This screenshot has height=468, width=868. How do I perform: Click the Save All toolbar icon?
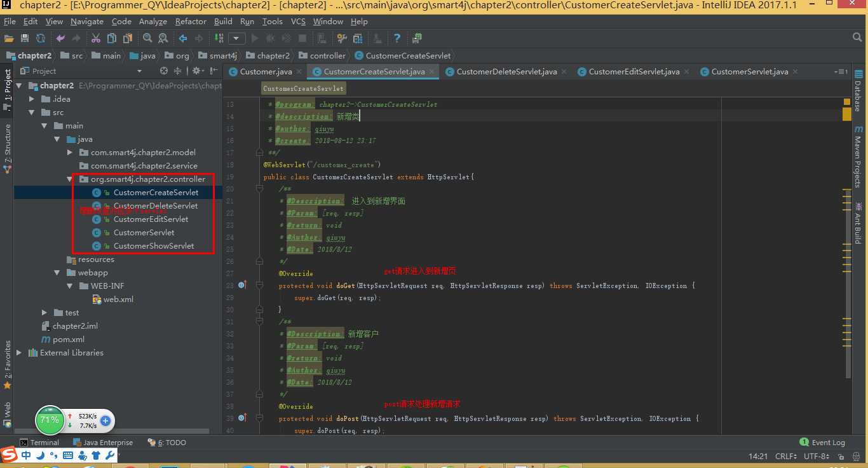point(25,38)
